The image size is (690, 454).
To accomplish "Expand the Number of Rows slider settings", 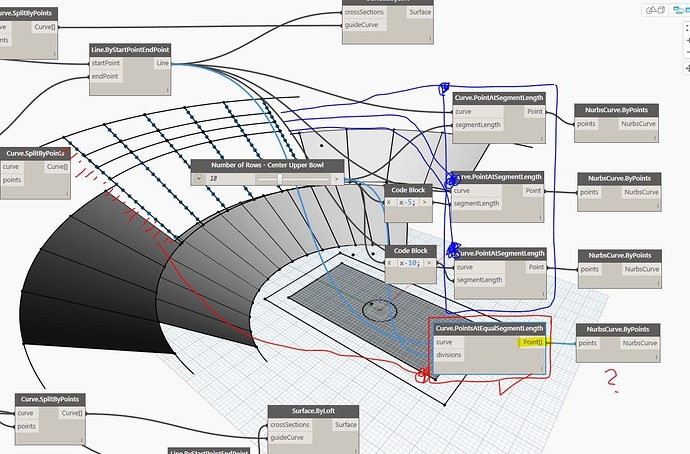I will [198, 179].
